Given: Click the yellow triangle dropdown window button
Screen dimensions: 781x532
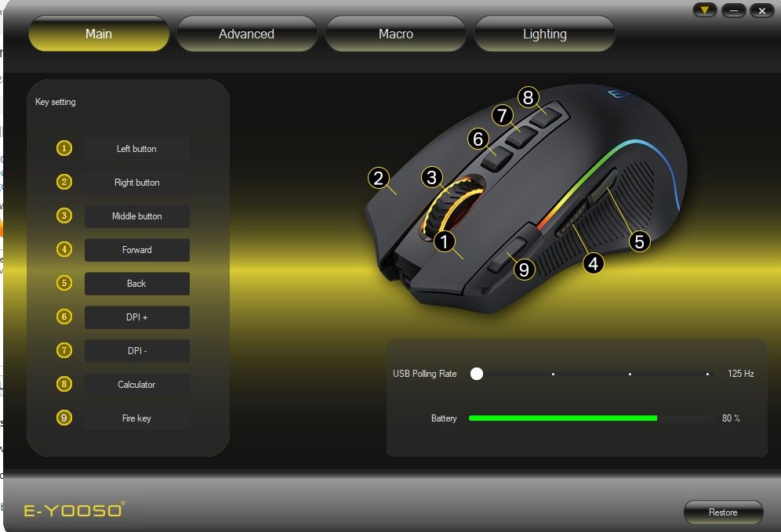Looking at the screenshot, I should tap(705, 10).
